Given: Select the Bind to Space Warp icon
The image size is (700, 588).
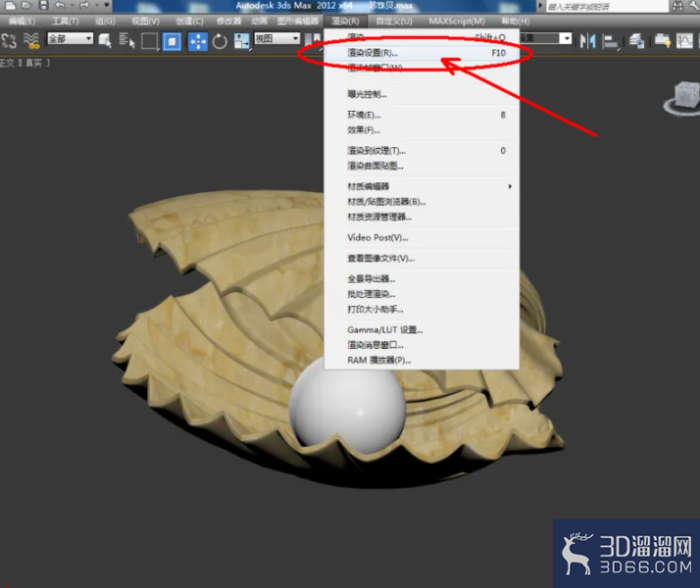Looking at the screenshot, I should [31, 41].
